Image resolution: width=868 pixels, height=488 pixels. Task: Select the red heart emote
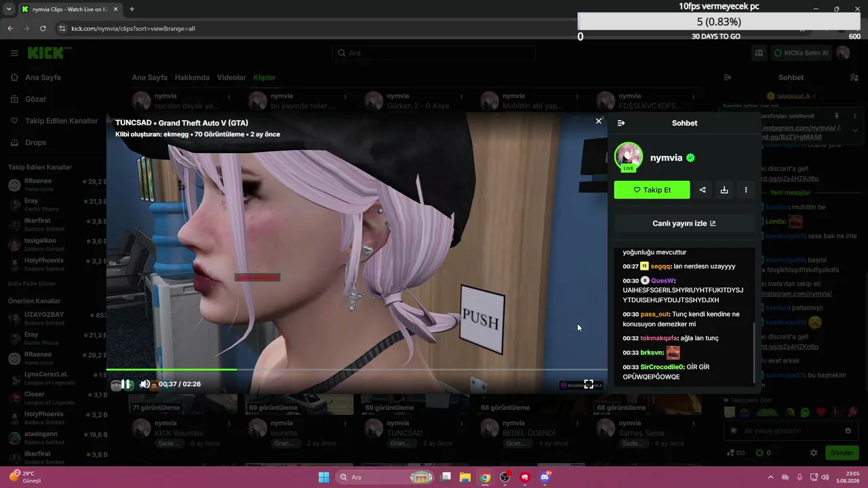coord(821,412)
